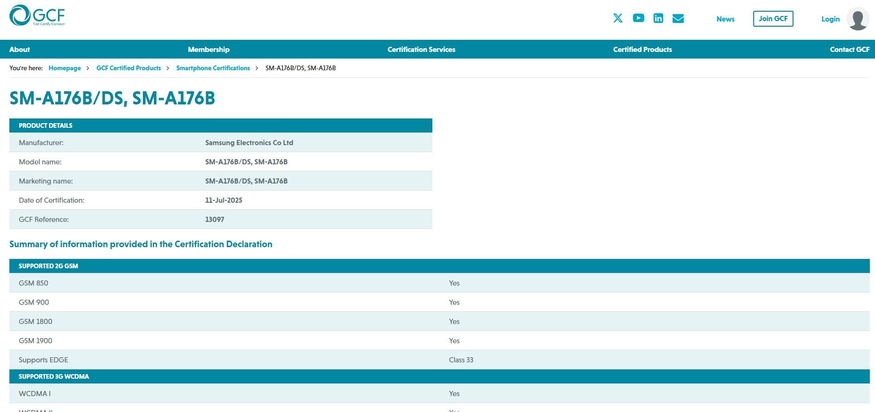Open the Certification Services menu

point(421,50)
